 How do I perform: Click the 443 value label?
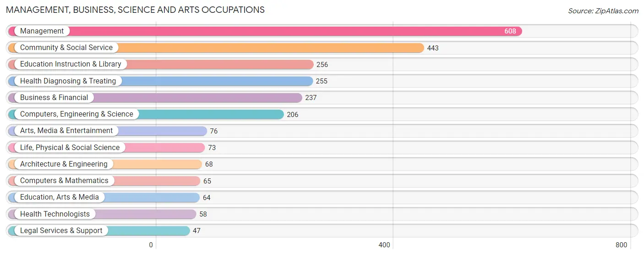433,48
